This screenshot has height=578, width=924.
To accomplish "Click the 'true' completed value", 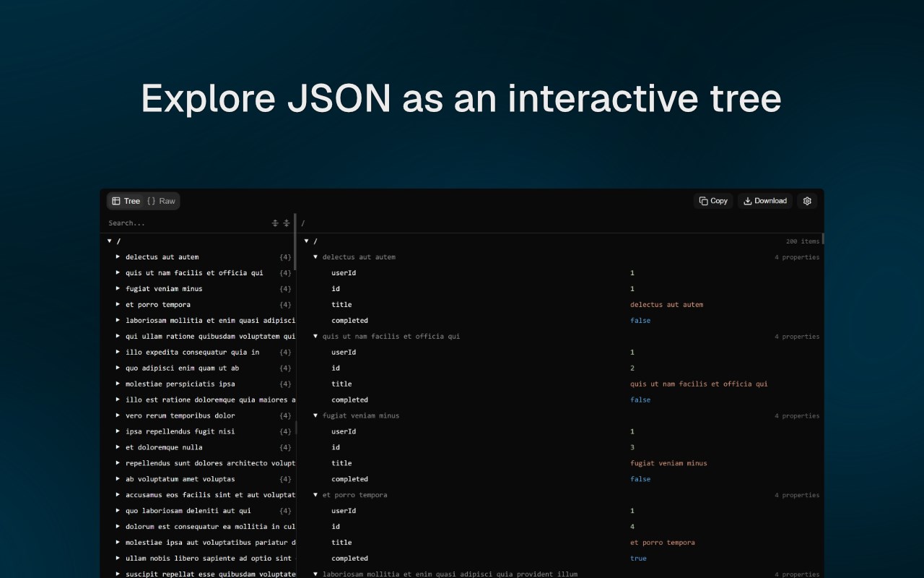I will point(638,558).
